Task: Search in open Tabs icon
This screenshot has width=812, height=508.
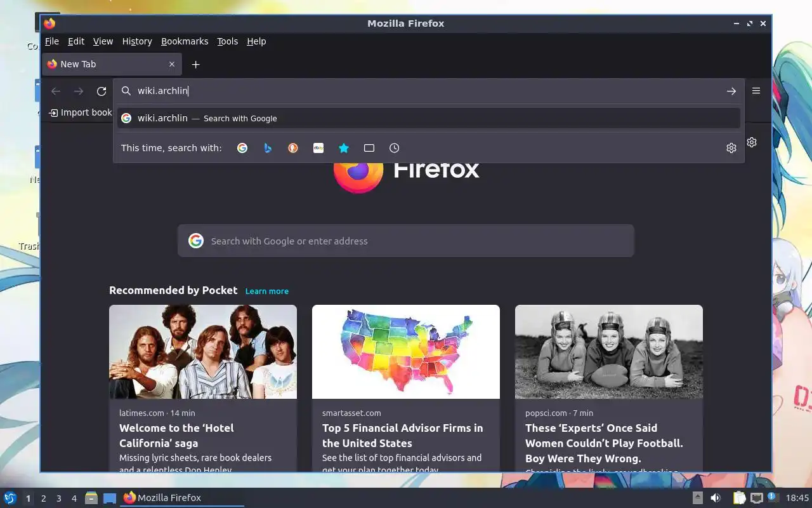Action: (x=369, y=148)
